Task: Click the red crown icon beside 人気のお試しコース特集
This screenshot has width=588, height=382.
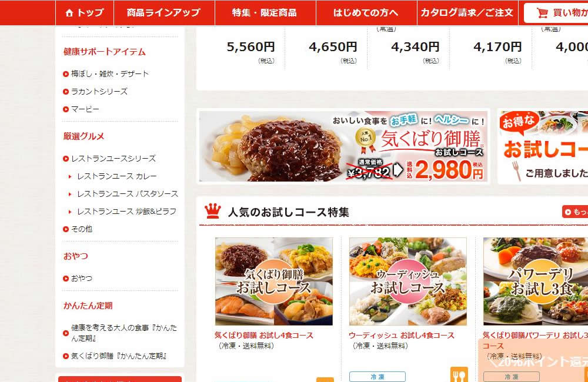Action: [x=213, y=211]
